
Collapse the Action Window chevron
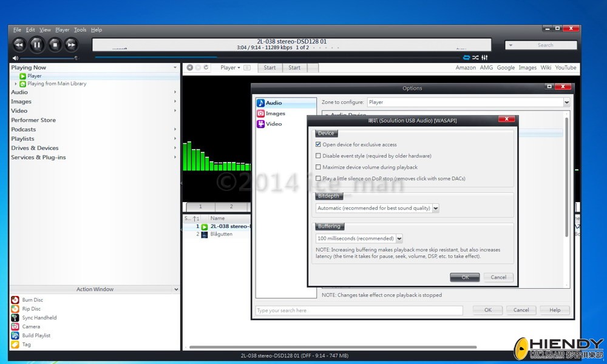click(176, 289)
